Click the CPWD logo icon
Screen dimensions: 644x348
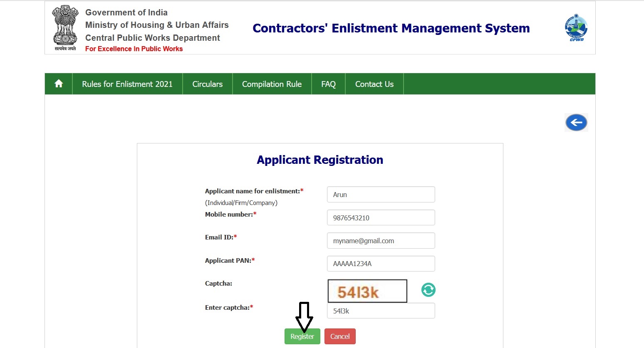click(x=576, y=28)
